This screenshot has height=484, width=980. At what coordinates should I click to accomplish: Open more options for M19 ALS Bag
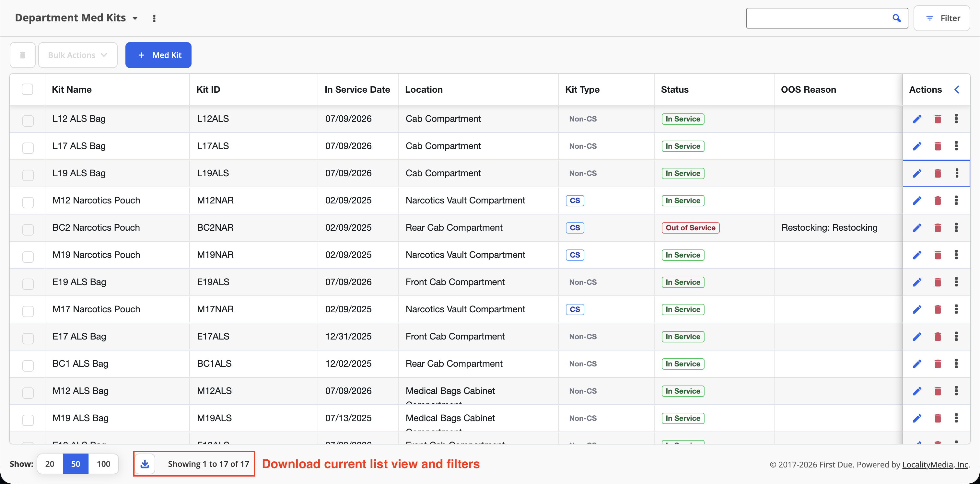pos(956,418)
